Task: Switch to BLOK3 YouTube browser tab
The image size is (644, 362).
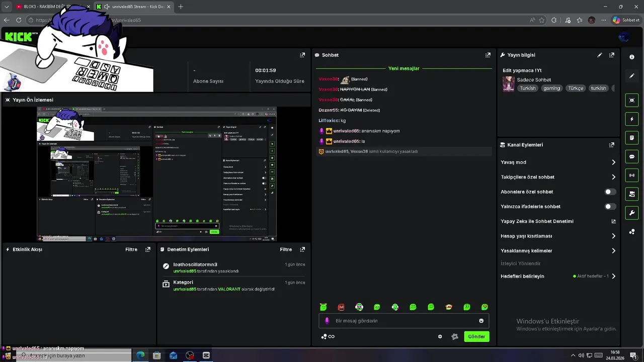Action: pyautogui.click(x=53, y=7)
